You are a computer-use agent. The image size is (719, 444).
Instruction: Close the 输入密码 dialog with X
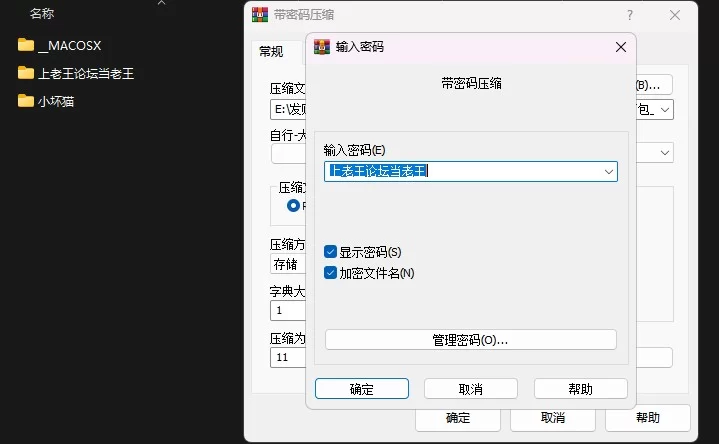click(621, 47)
